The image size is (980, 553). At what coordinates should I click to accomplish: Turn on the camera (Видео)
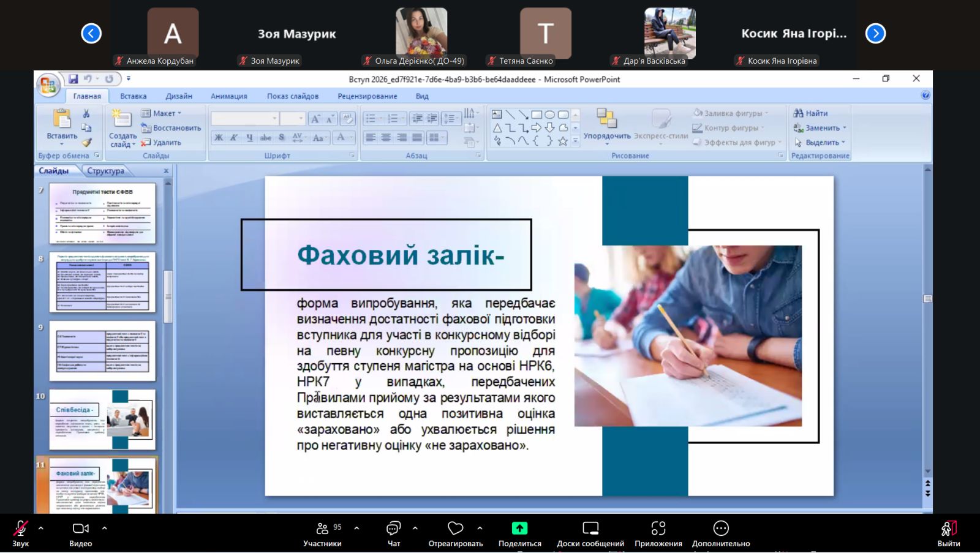point(80,529)
